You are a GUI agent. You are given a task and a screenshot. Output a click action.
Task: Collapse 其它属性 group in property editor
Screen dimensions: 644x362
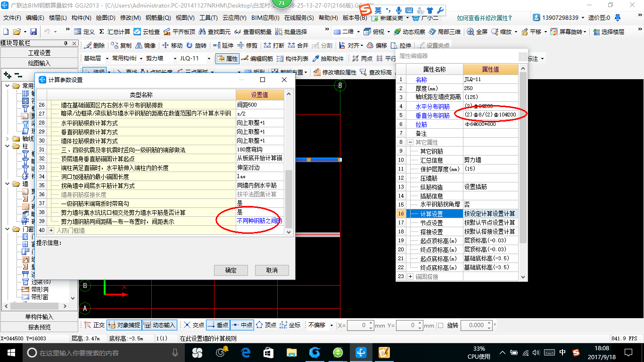(x=410, y=142)
